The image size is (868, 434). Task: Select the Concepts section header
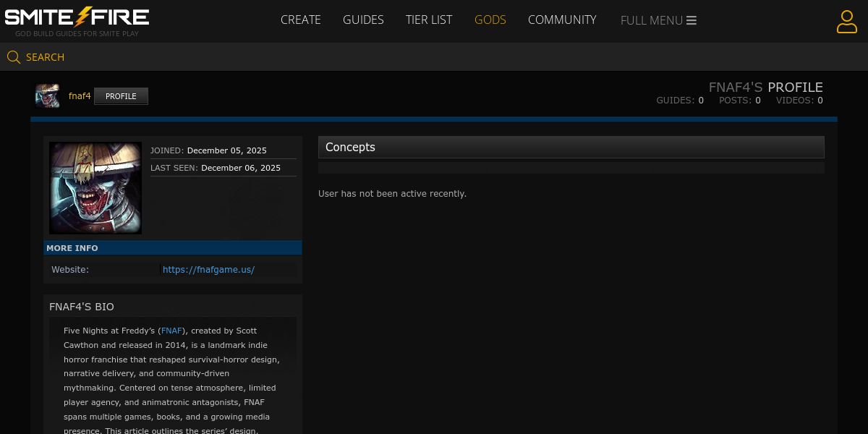[571, 147]
